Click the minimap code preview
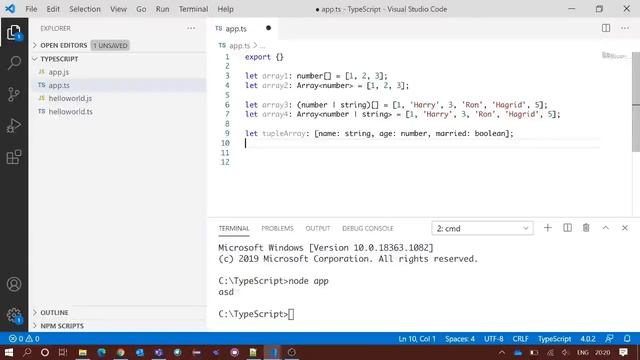640x360 pixels. pos(614,56)
